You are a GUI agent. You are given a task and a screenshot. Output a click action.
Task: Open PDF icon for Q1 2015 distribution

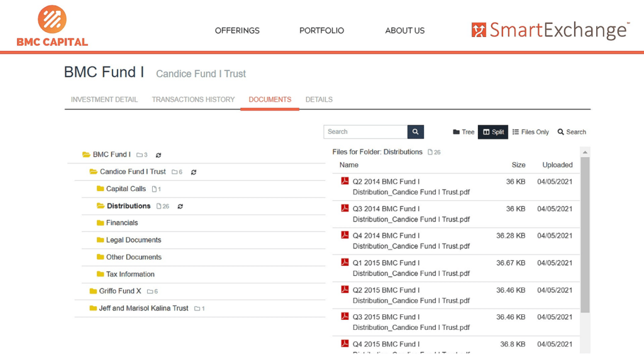[345, 262]
